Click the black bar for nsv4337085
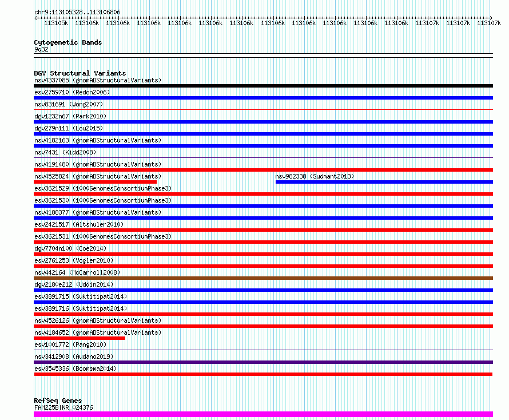This screenshot has height=420, width=509. tap(263, 86)
